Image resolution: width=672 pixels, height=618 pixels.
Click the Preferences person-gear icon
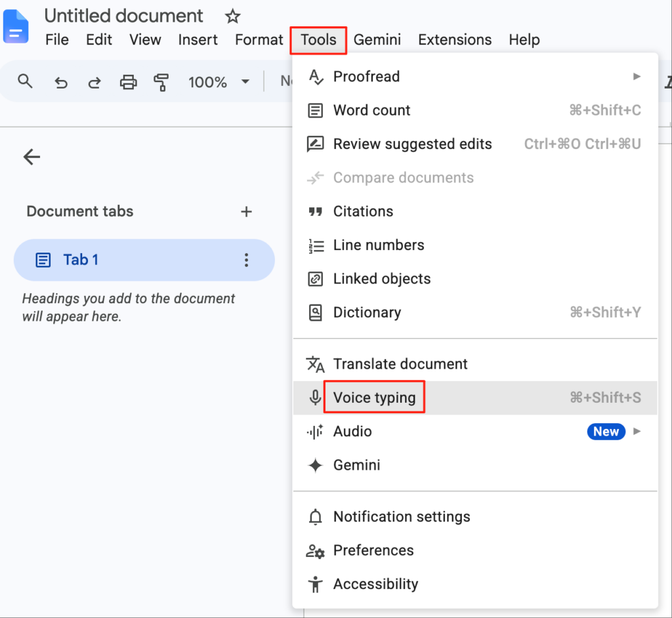tap(316, 551)
